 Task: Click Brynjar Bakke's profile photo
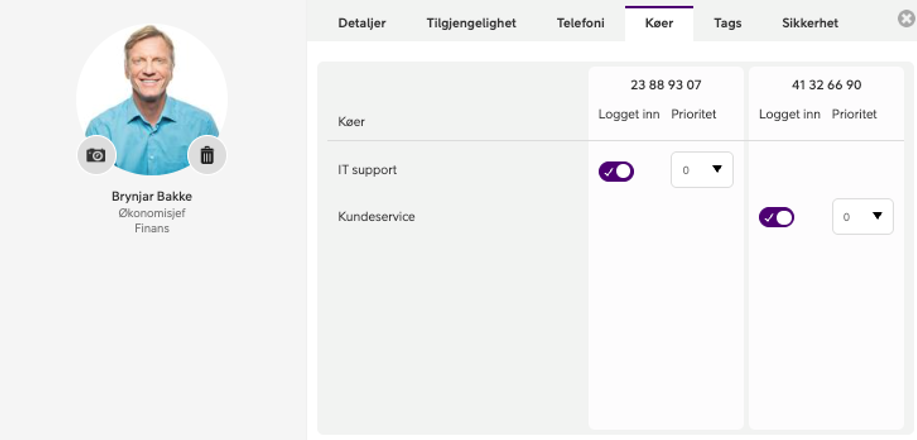point(152,99)
